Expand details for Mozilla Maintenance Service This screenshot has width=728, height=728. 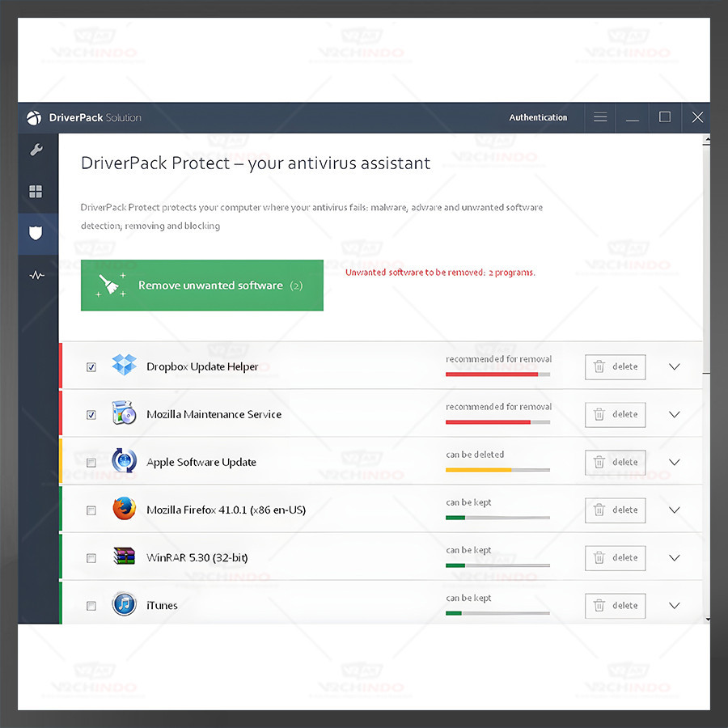click(x=674, y=415)
